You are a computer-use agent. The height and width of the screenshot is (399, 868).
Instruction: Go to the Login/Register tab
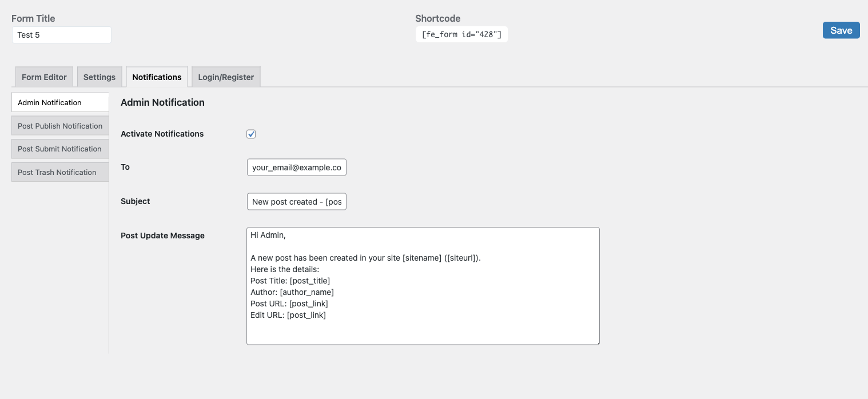pyautogui.click(x=226, y=77)
